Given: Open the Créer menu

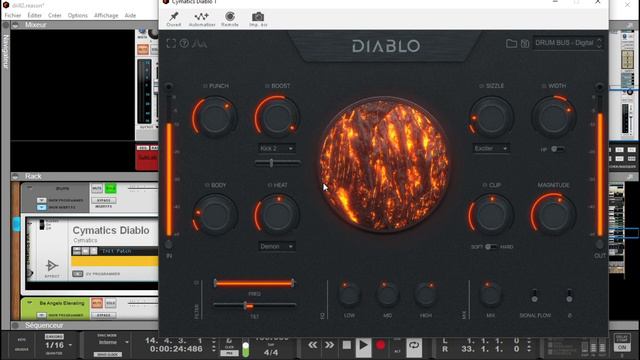Looking at the screenshot, I should 55,16.
